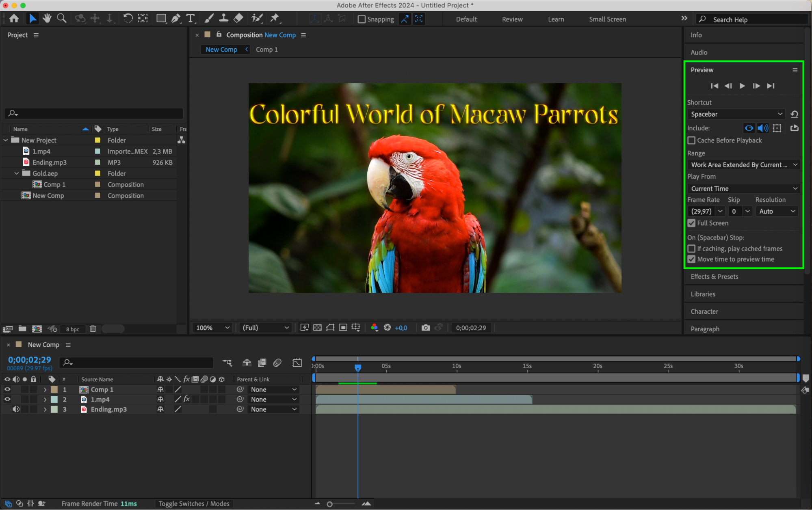Select the Hand tool in toolbar
Image resolution: width=812 pixels, height=510 pixels.
pos(47,18)
